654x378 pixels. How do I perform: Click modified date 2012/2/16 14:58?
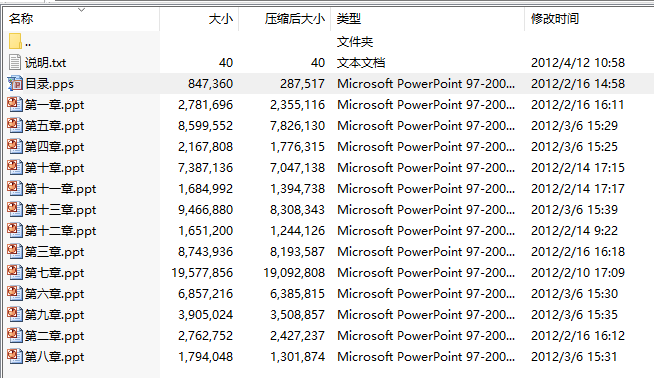coord(578,84)
